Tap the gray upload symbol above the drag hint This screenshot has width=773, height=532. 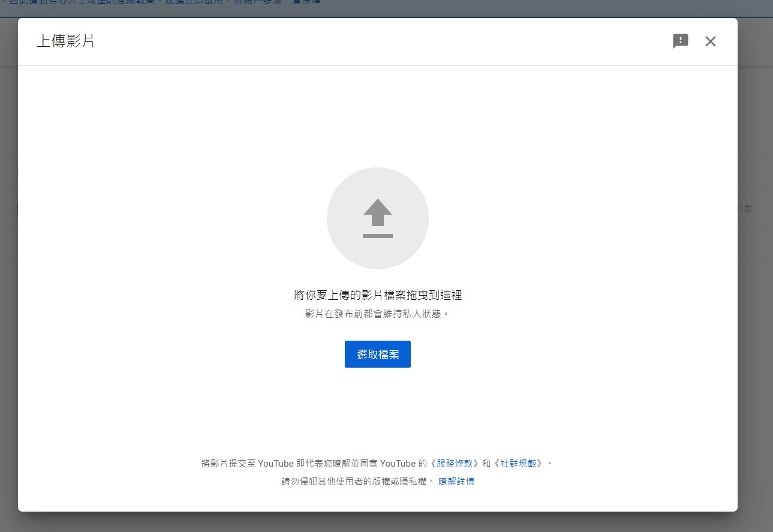[377, 217]
